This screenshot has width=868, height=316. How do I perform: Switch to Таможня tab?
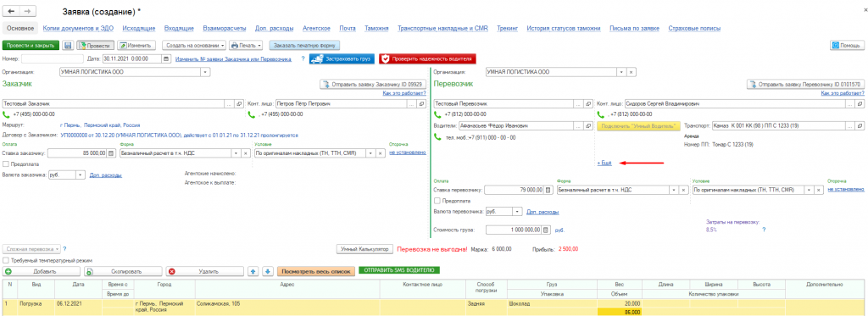tap(376, 28)
